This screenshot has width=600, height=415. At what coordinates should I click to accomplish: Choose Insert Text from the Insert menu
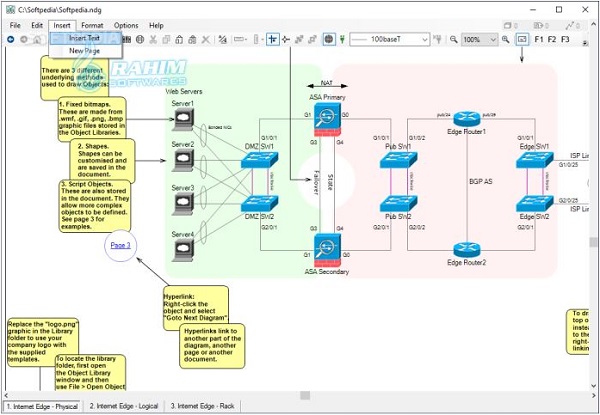click(x=84, y=38)
